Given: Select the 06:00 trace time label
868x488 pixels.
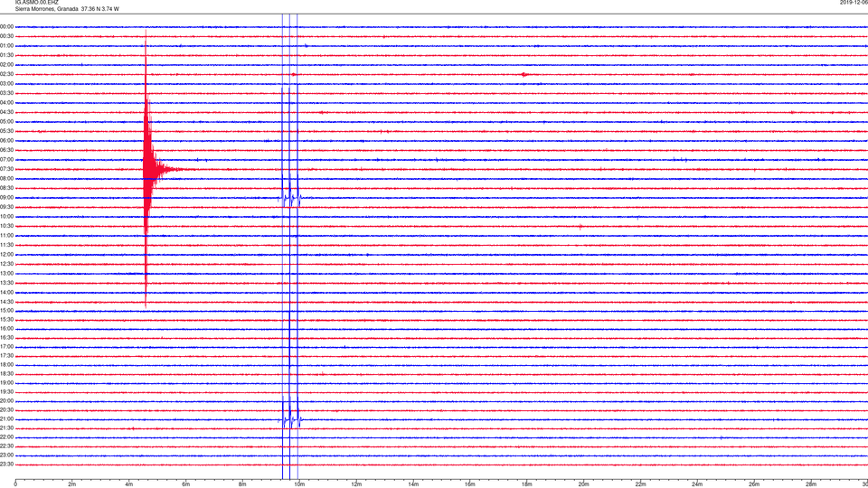Looking at the screenshot, I should (6, 141).
